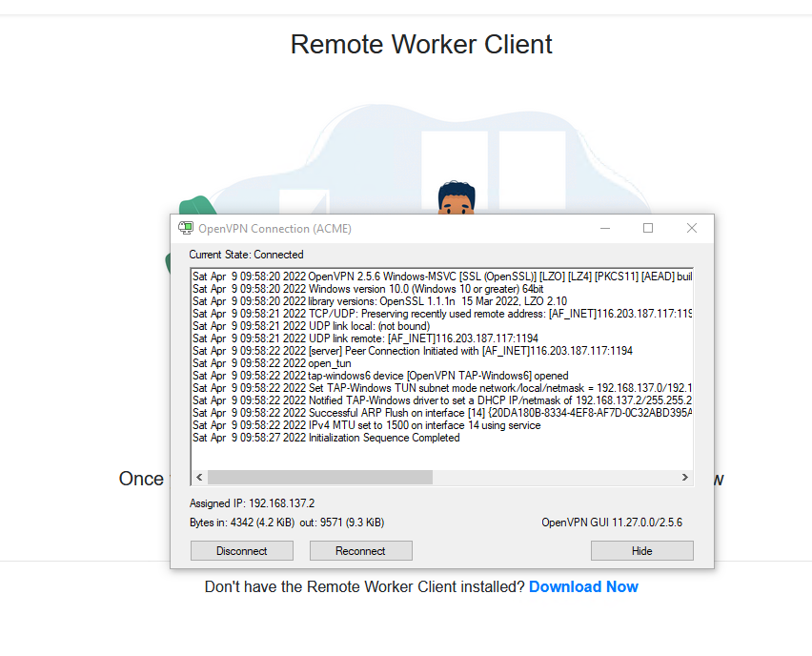Minimize the OpenVPN Connection window
812x656 pixels.
coord(604,228)
